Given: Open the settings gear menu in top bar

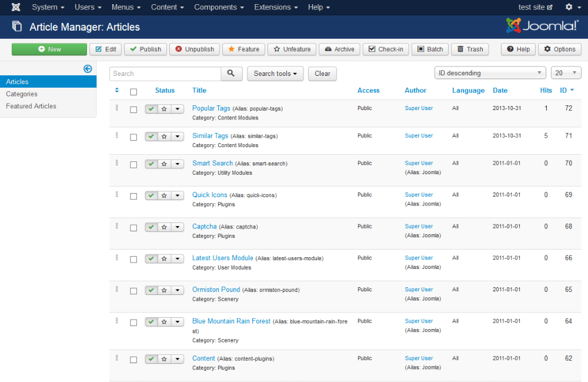Looking at the screenshot, I should click(x=572, y=7).
